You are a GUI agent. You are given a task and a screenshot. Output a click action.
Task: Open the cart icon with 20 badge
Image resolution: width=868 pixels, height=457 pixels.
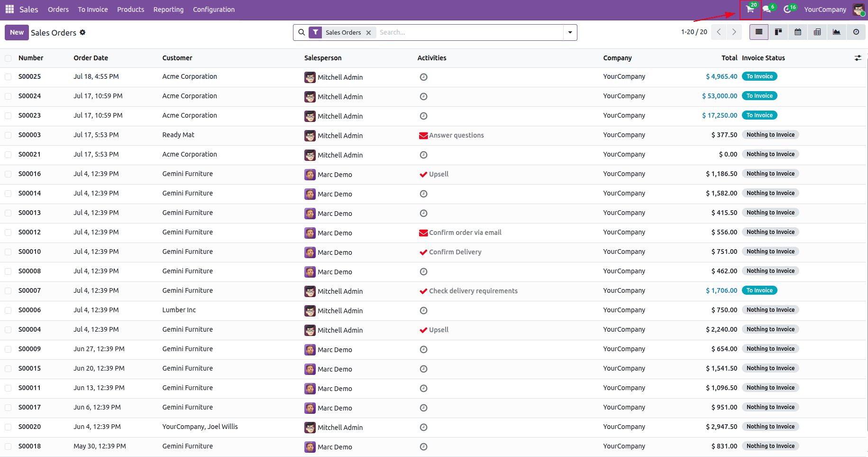coord(750,9)
